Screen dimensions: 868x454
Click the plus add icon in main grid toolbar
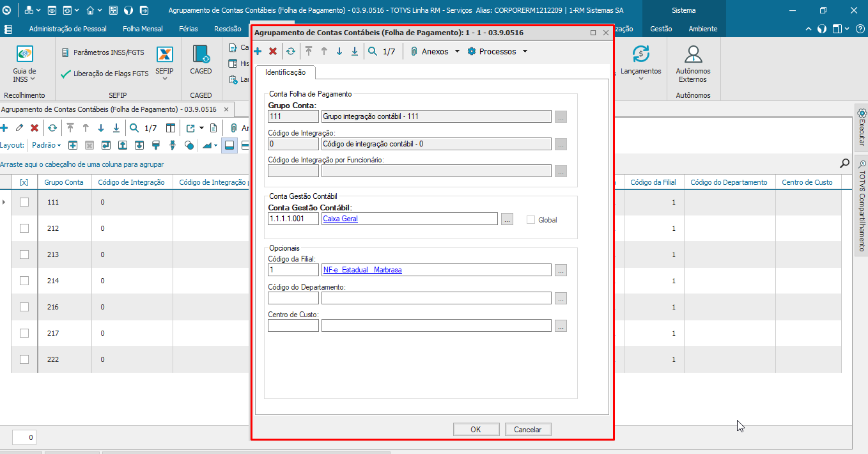(4, 128)
